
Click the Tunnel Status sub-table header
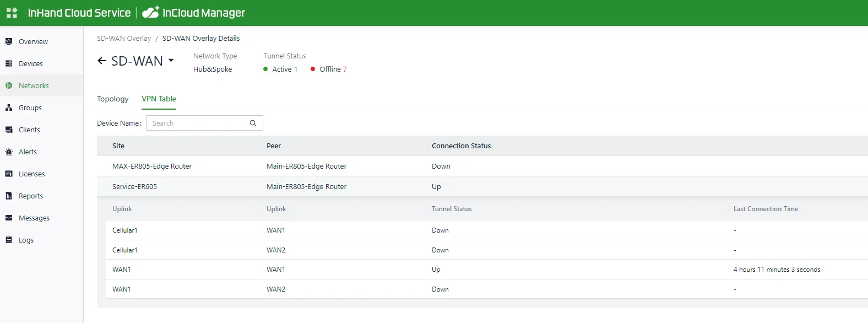pyautogui.click(x=452, y=208)
